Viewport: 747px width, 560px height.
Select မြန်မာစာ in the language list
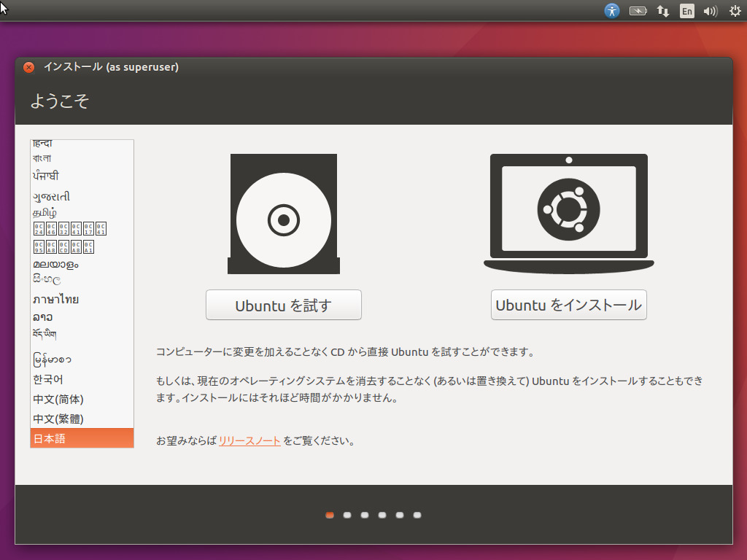click(x=82, y=359)
